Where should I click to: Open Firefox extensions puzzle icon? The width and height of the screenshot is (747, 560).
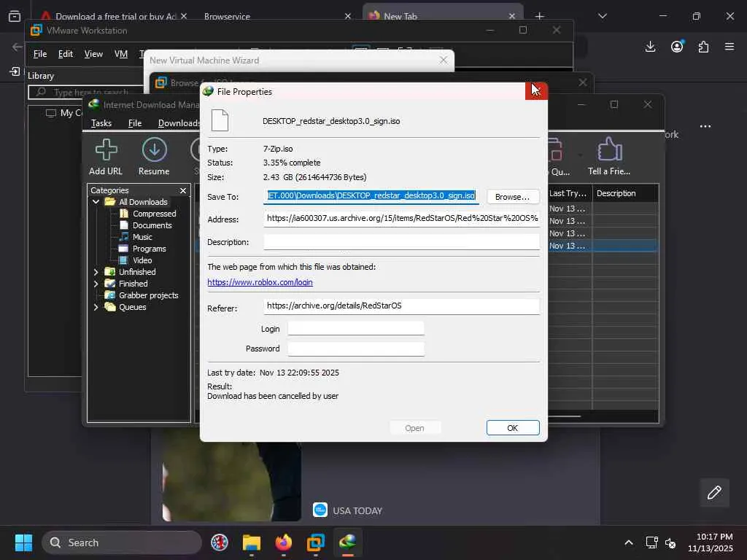tap(704, 47)
